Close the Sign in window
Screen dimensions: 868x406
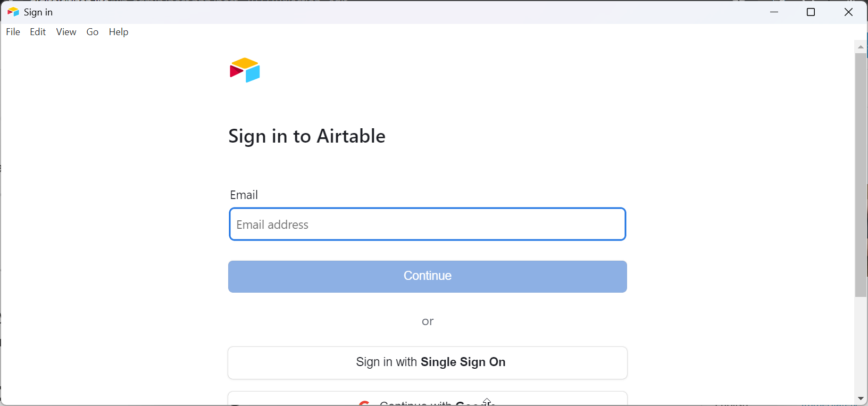pyautogui.click(x=849, y=12)
